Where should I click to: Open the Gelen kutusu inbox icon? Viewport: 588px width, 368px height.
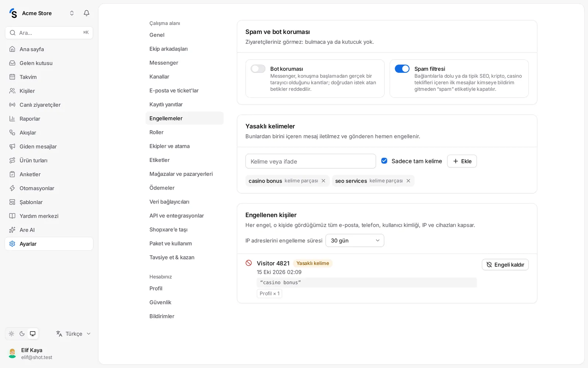(12, 63)
